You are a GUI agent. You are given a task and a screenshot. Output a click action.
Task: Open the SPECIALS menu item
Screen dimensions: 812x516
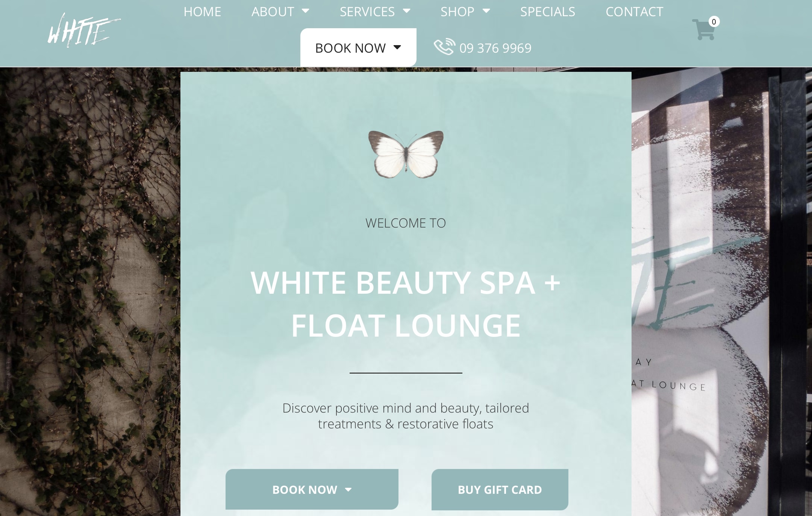tap(548, 12)
